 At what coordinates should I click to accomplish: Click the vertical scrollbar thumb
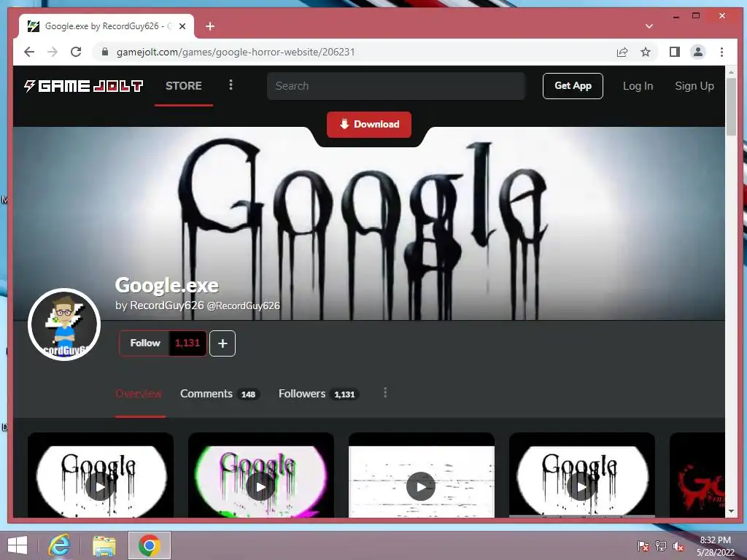(x=731, y=108)
